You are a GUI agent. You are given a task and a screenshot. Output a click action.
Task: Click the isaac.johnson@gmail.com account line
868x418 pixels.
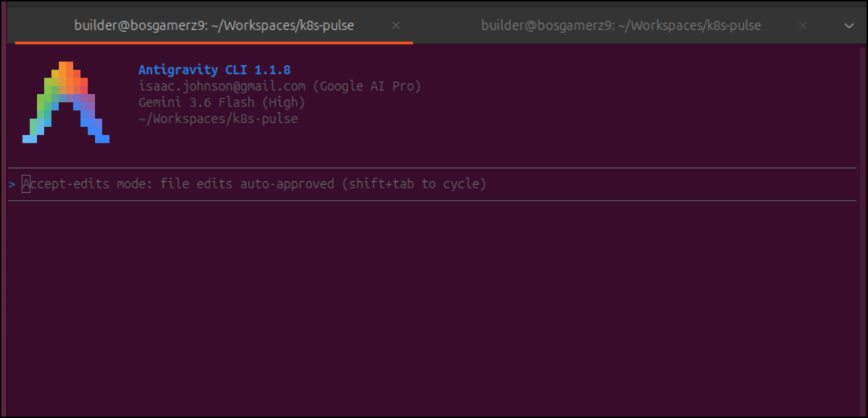click(x=280, y=86)
